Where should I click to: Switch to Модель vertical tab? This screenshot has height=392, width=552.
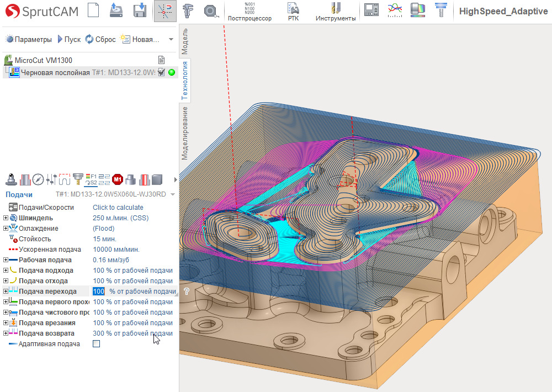[184, 41]
